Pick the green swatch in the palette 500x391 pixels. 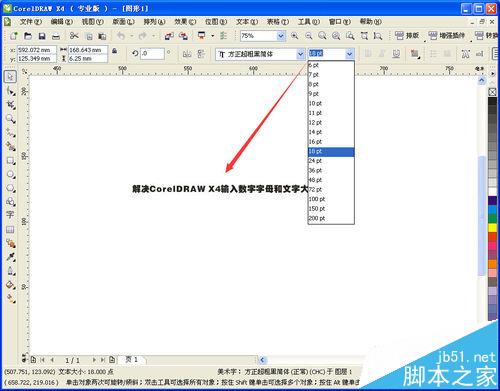pos(492,219)
